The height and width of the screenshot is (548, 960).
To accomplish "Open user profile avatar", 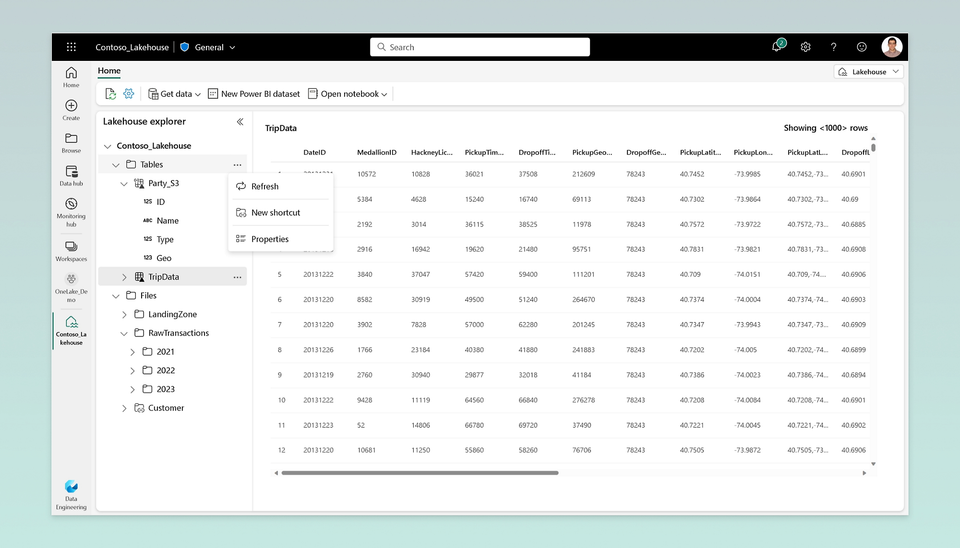I will pyautogui.click(x=891, y=47).
